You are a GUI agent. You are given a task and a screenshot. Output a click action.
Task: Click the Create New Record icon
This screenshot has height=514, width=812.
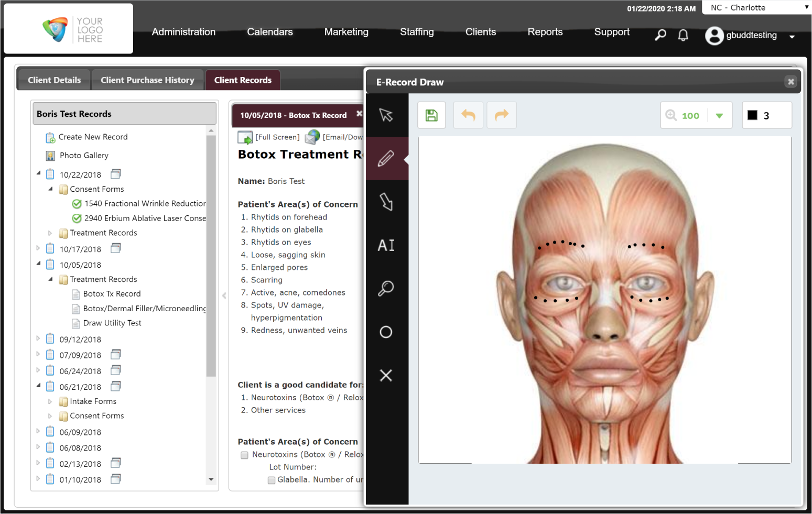[x=50, y=138]
